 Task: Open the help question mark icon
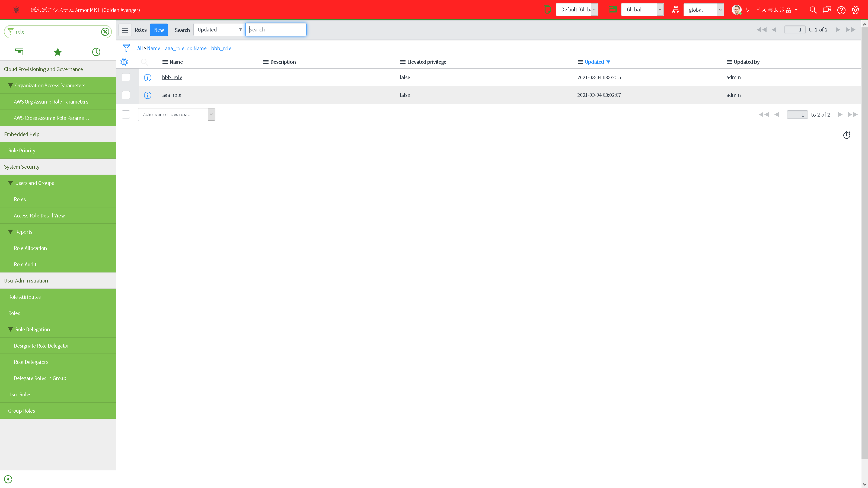841,10
